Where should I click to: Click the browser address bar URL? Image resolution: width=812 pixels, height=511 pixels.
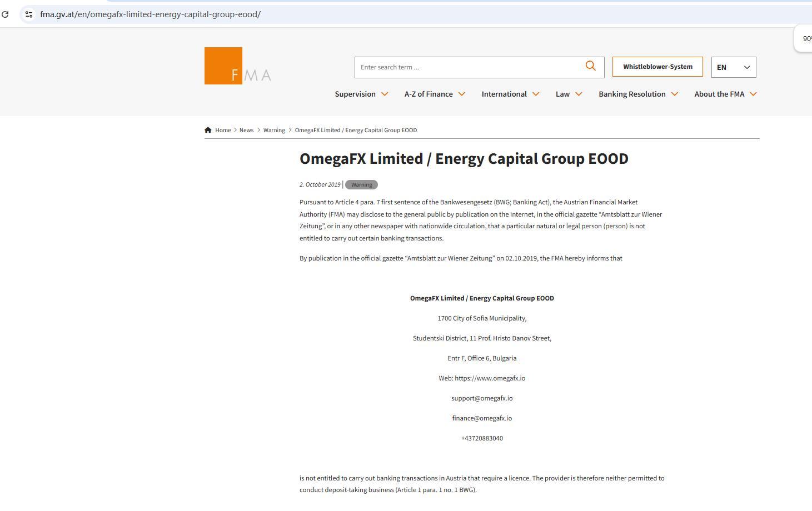[x=150, y=14]
